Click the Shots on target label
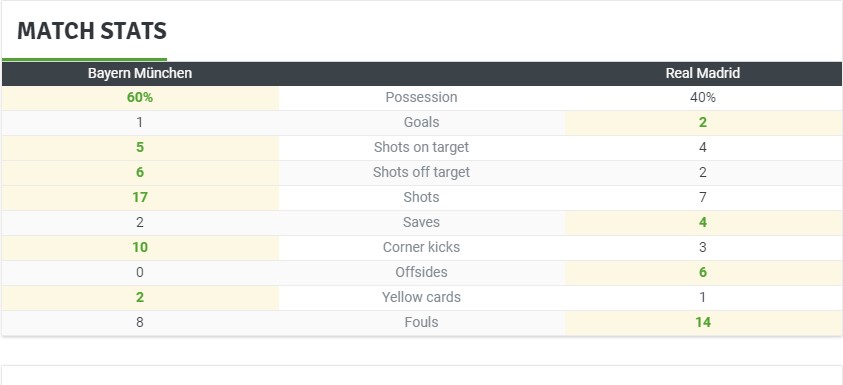 click(x=422, y=147)
